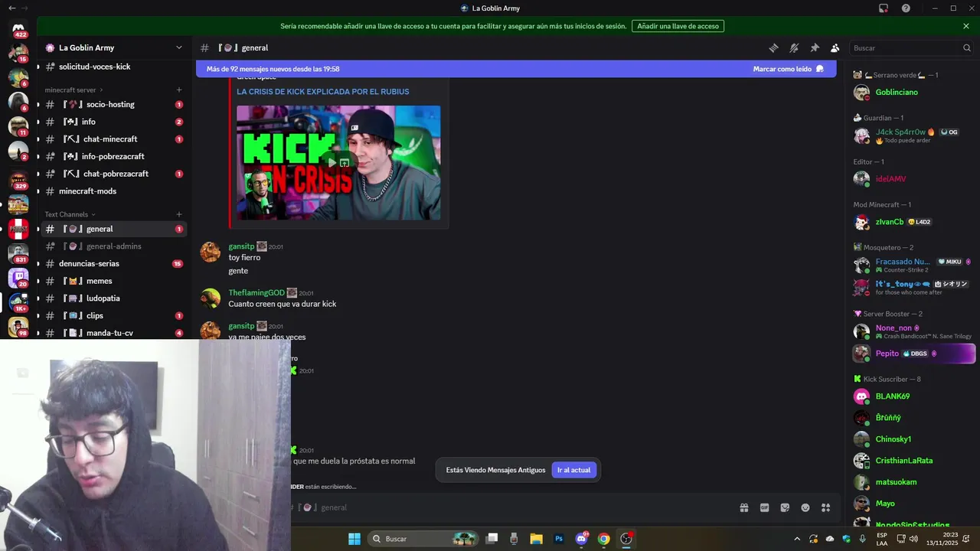
Task: Open the sticker picker icon
Action: [785, 507]
